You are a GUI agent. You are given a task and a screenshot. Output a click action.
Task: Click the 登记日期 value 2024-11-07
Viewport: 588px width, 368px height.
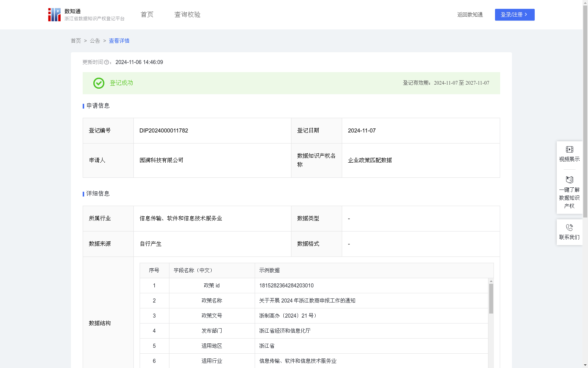(x=362, y=131)
